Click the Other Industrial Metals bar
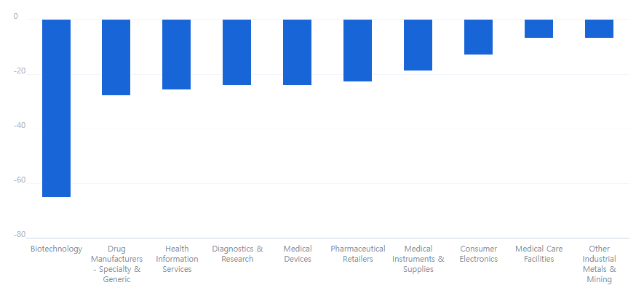Viewport: 644px width, 293px height. pos(599,28)
